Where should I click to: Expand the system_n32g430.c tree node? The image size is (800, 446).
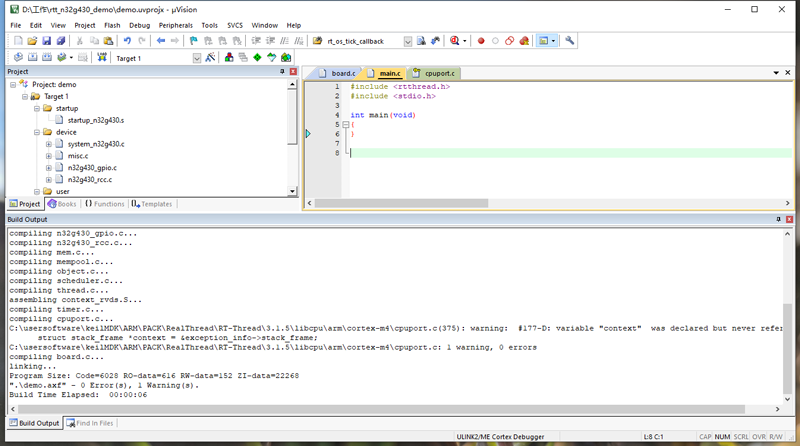pos(48,144)
